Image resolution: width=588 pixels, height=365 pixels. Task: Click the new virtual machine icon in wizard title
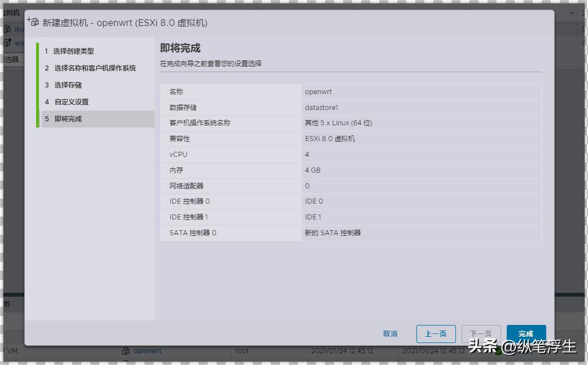tap(33, 21)
